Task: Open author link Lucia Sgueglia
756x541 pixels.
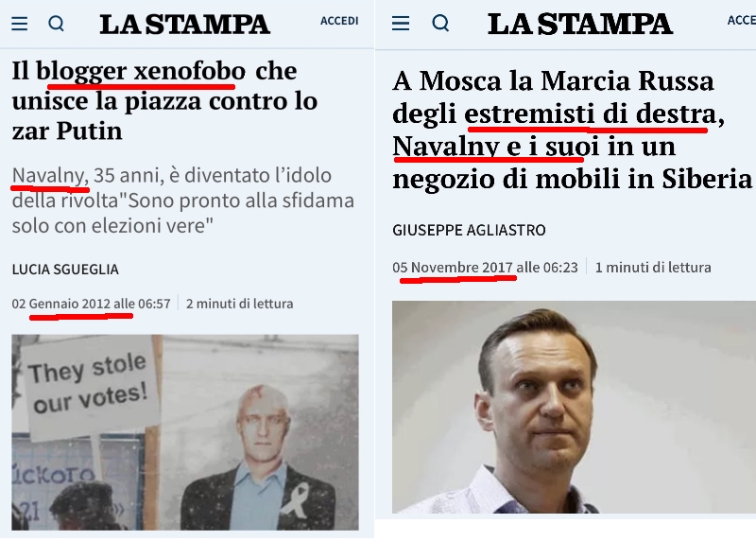Action: tap(65, 270)
